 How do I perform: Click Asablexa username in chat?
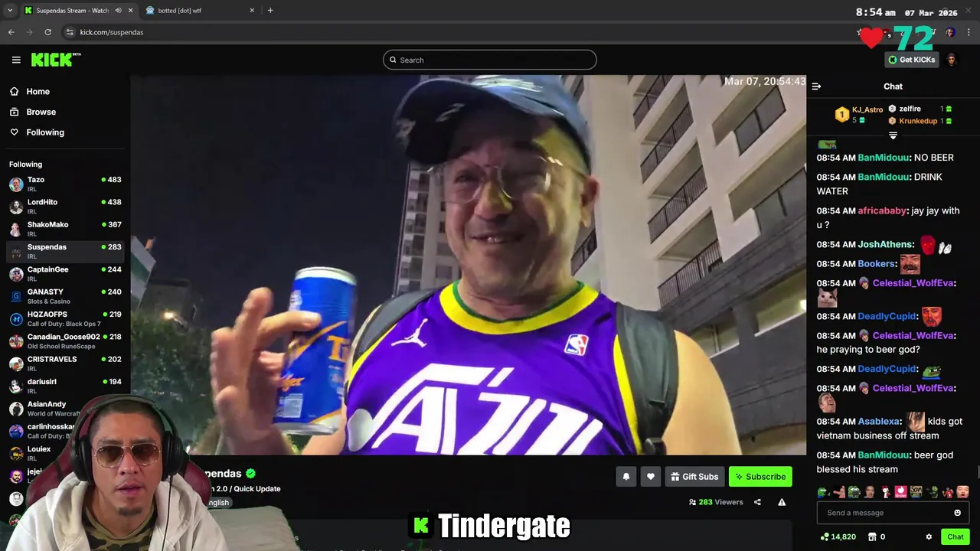[879, 421]
